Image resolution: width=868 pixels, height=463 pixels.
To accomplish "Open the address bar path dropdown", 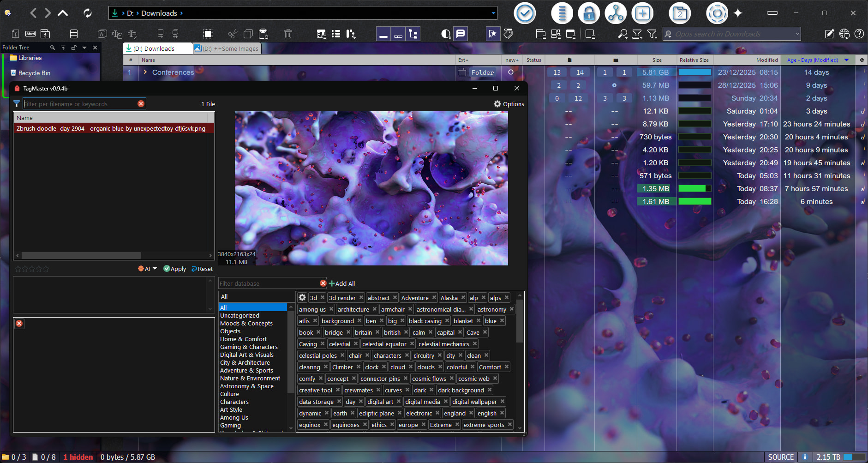I will point(493,13).
